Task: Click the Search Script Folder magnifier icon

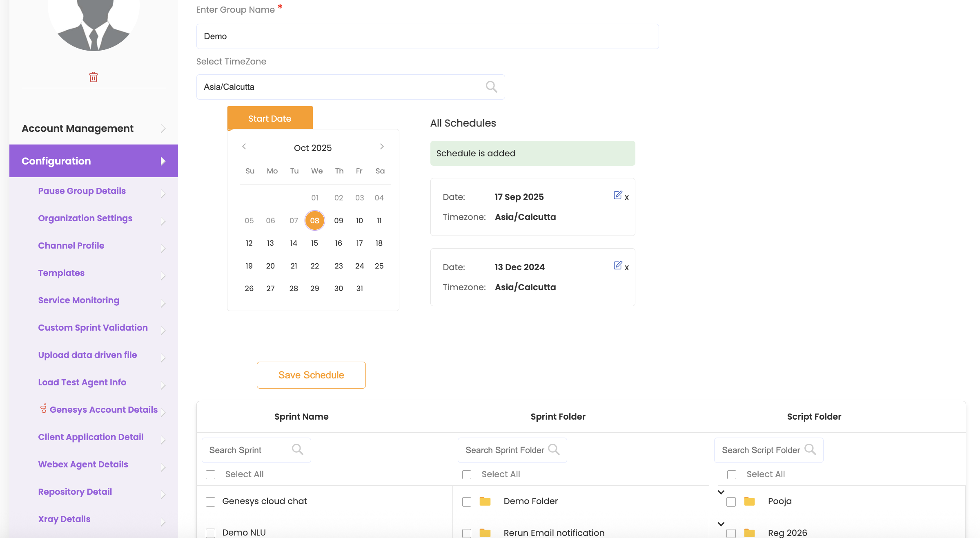Action: (x=810, y=449)
